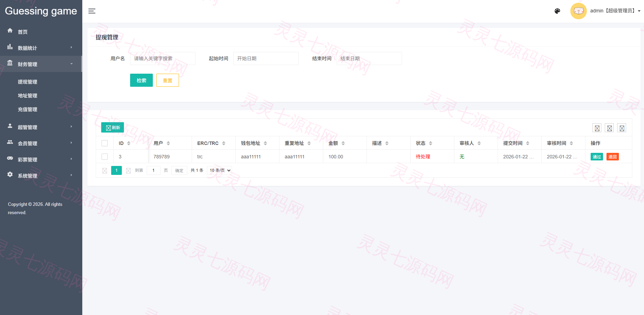Click the admin avatar picture

[x=579, y=11]
